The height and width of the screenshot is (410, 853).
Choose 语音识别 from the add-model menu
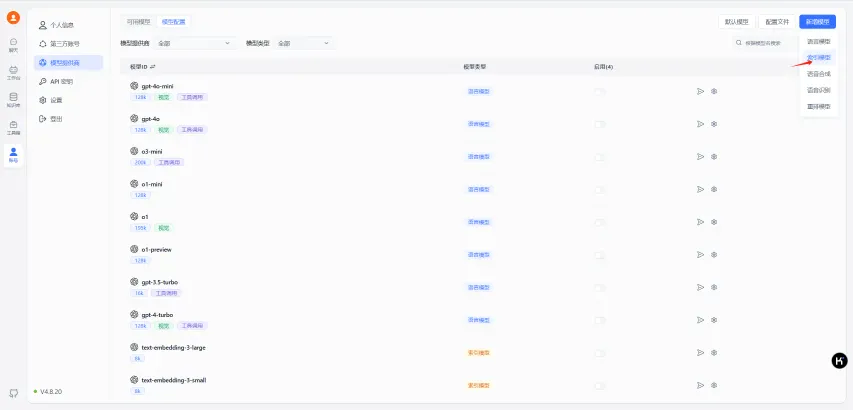pos(818,90)
